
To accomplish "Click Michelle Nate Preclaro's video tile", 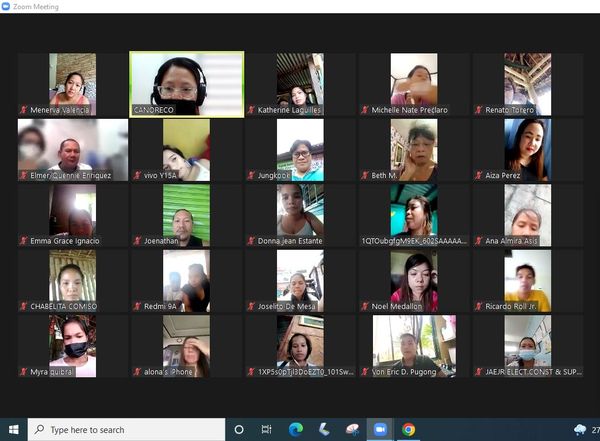I will [x=413, y=84].
